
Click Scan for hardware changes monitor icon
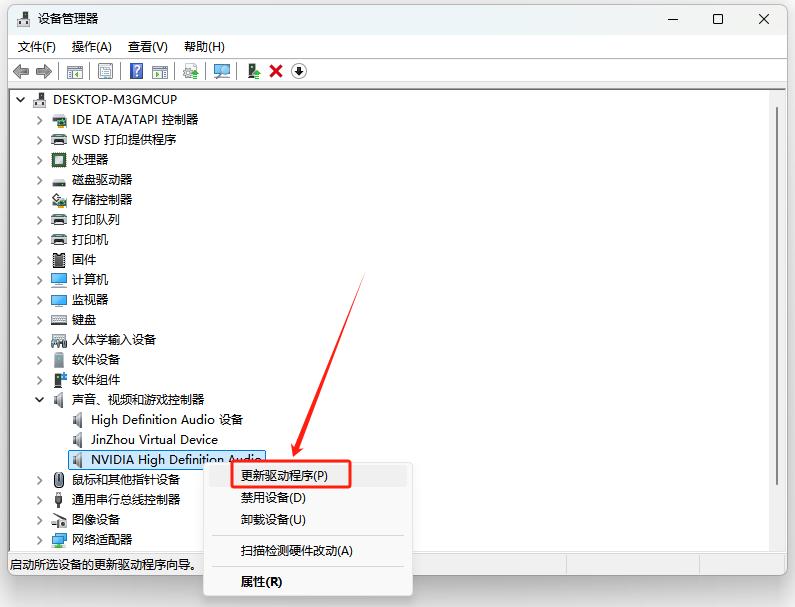click(x=222, y=72)
